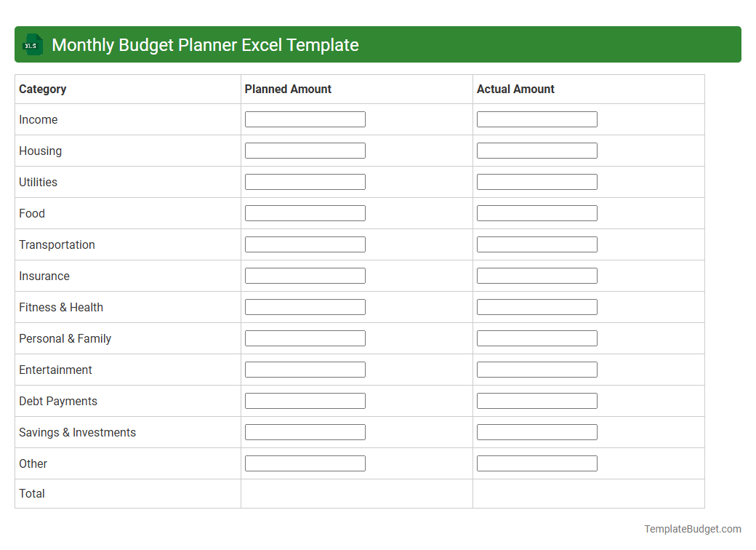
Task: Click the Actual Amount box for Debt Payments
Action: tap(536, 400)
